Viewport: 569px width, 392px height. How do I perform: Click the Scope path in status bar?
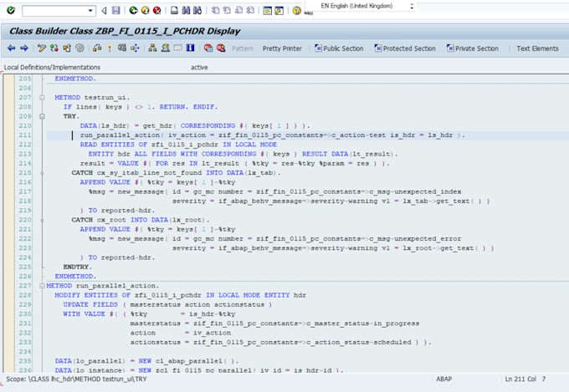[76, 379]
